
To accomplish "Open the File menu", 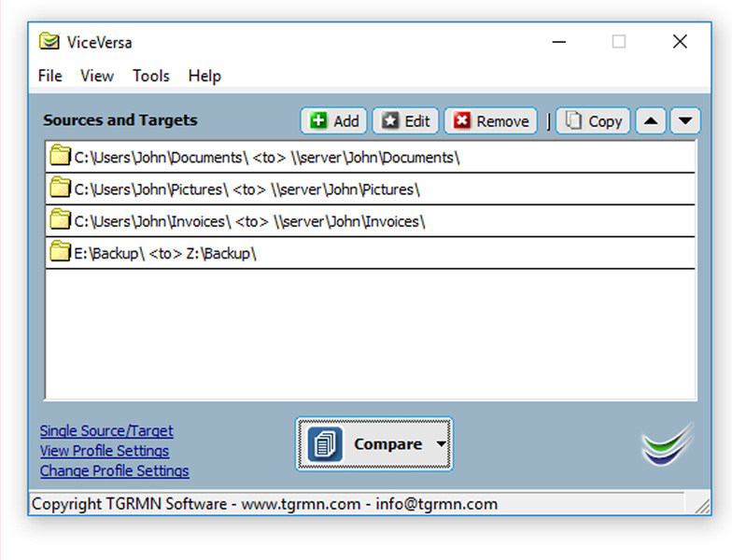I will point(50,76).
